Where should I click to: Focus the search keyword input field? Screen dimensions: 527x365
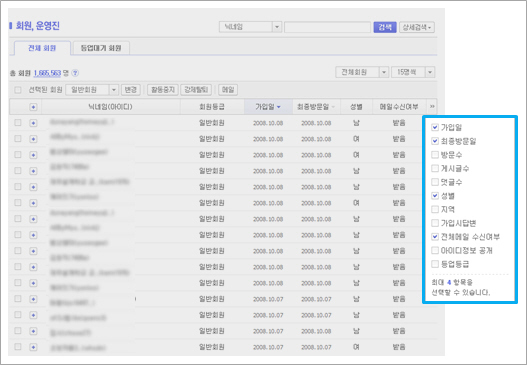[327, 27]
